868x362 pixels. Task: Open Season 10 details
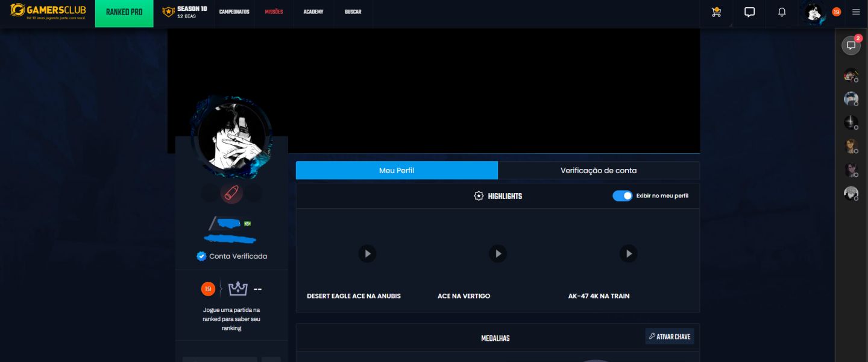[x=184, y=12]
